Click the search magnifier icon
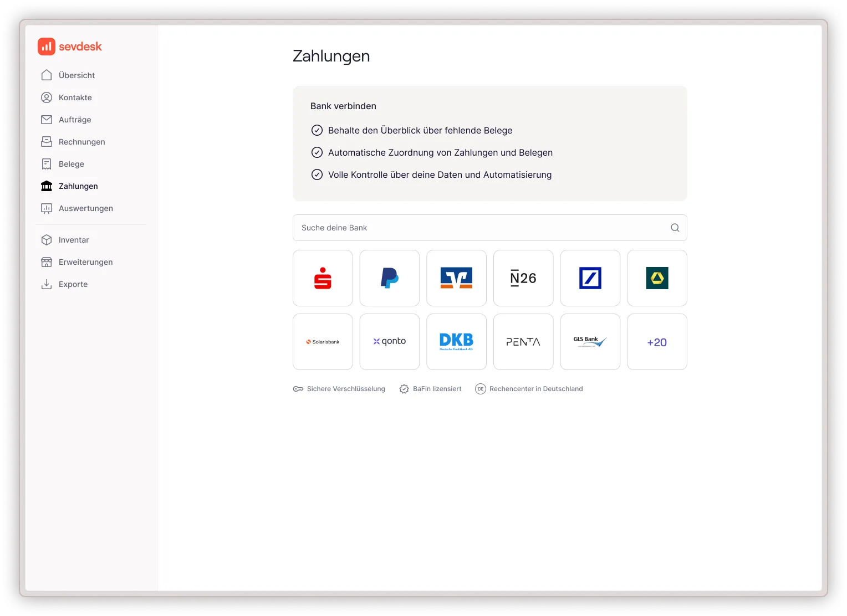The image size is (847, 616). 675,228
